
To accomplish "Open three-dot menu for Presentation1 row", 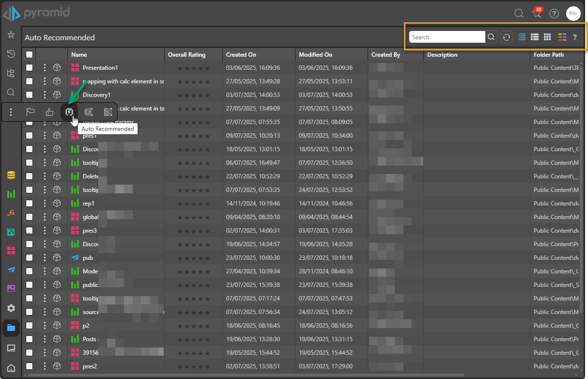I will pyautogui.click(x=45, y=68).
